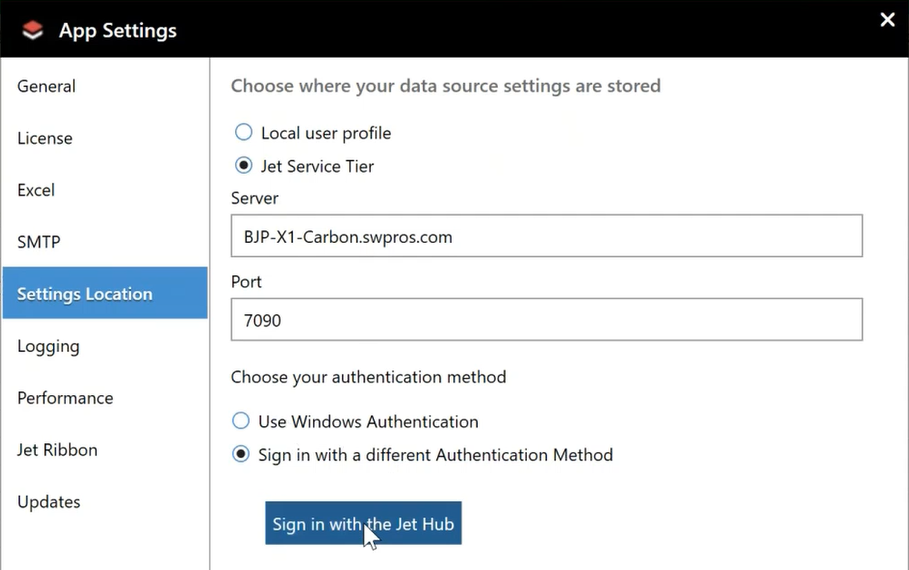Open the License settings tab

tap(105, 138)
